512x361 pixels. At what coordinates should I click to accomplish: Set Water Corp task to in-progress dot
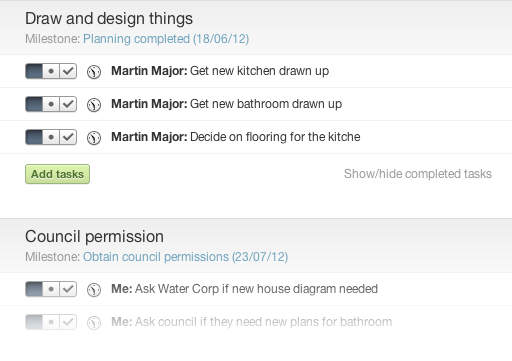(51, 289)
